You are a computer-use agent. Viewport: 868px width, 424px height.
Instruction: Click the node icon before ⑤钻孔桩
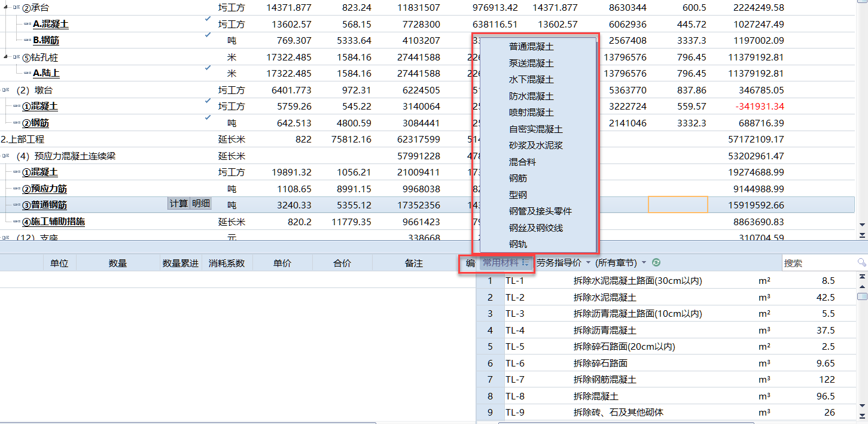[17, 57]
